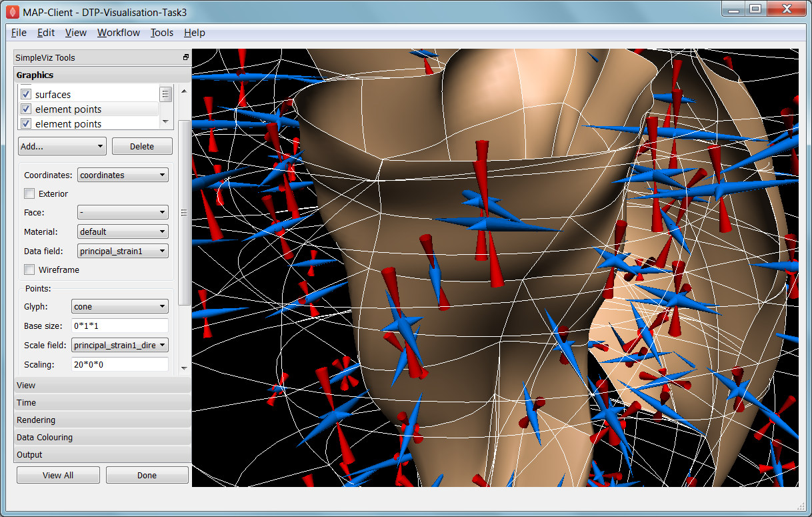Viewport: 812px width, 517px height.
Task: Expand the Output section
Action: click(103, 455)
